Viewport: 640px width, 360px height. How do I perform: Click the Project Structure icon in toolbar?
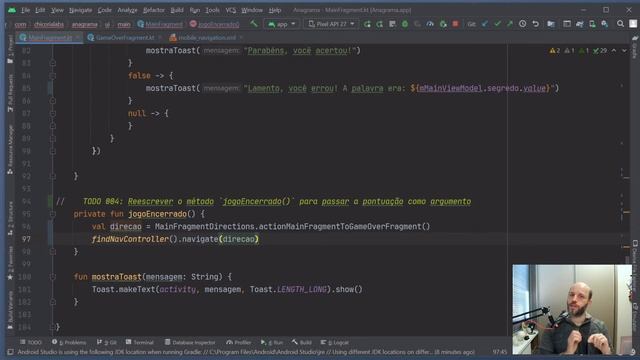[551, 24]
